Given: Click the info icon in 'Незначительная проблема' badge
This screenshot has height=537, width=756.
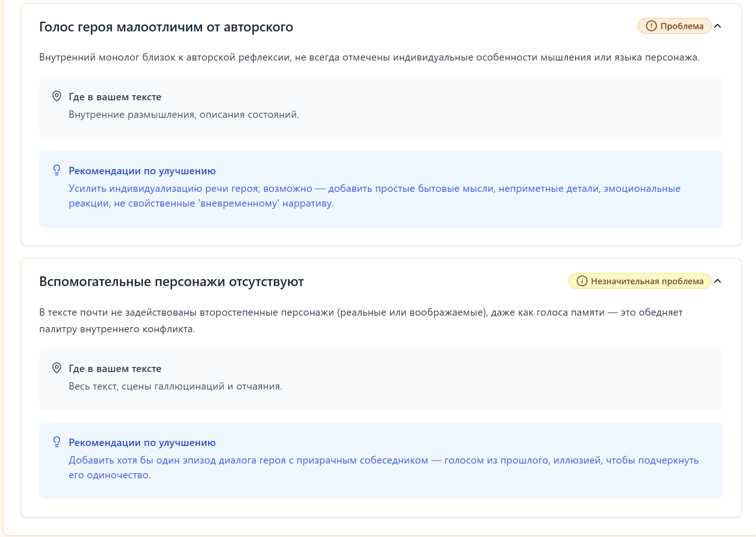Looking at the screenshot, I should (582, 281).
